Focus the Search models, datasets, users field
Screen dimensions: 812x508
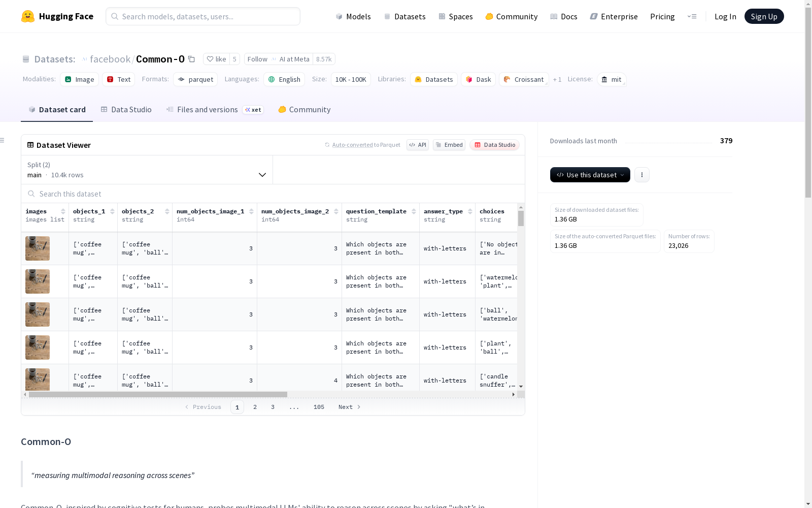pyautogui.click(x=203, y=16)
